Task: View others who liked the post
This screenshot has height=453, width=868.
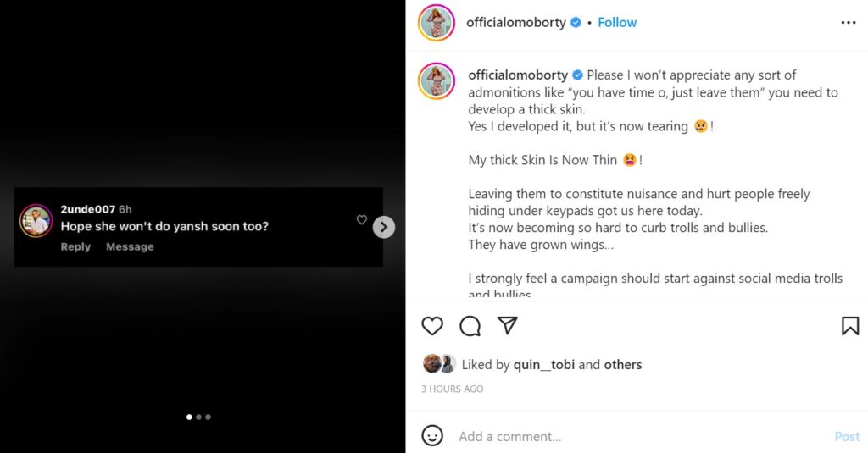Action: [623, 365]
